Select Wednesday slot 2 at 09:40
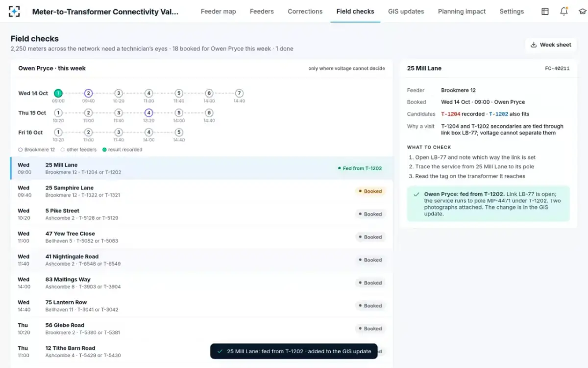This screenshot has width=588, height=368. pyautogui.click(x=88, y=93)
